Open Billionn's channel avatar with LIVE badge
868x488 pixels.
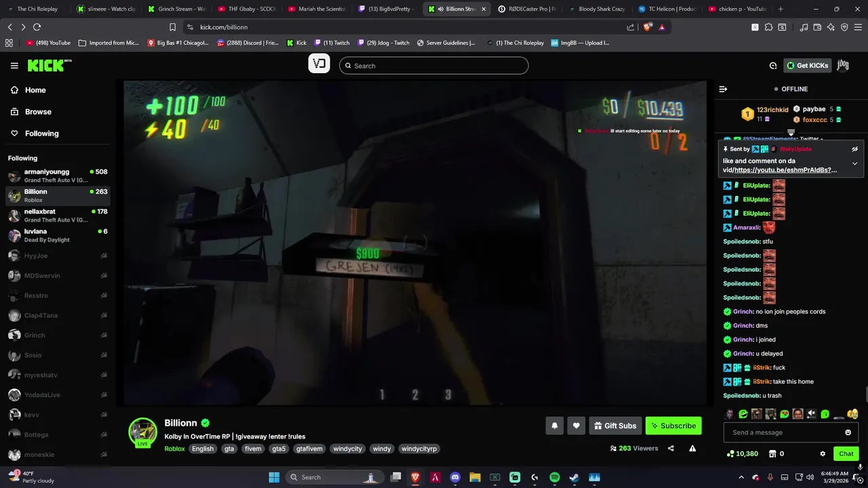143,432
